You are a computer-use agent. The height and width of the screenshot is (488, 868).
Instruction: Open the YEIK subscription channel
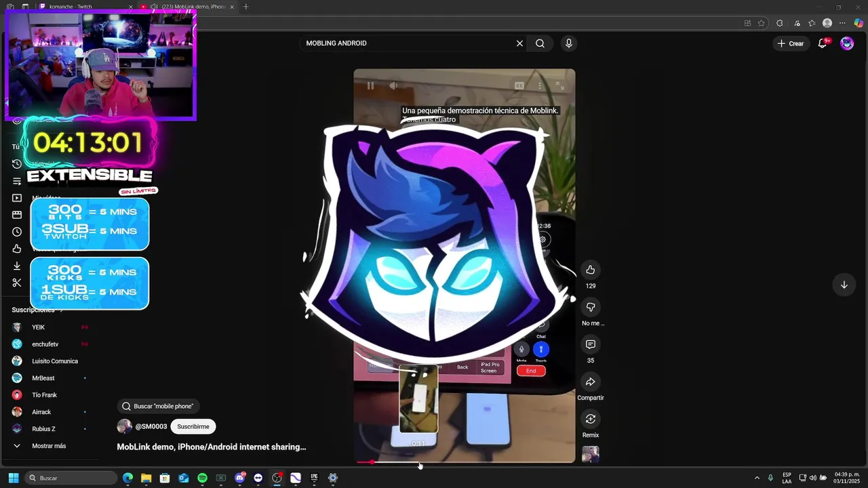pos(38,327)
